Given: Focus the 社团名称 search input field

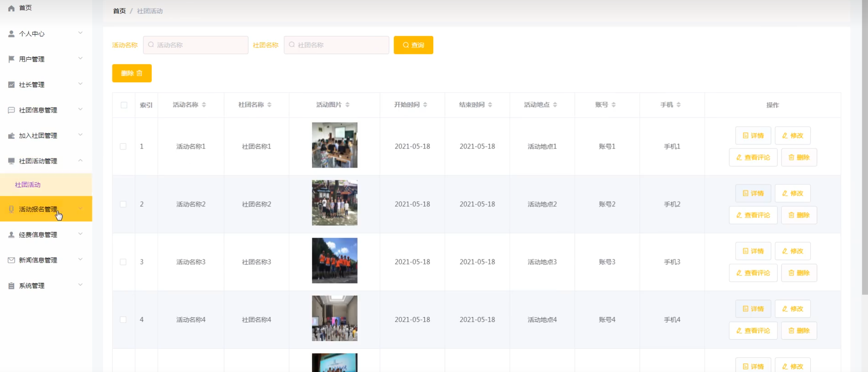Looking at the screenshot, I should click(336, 45).
